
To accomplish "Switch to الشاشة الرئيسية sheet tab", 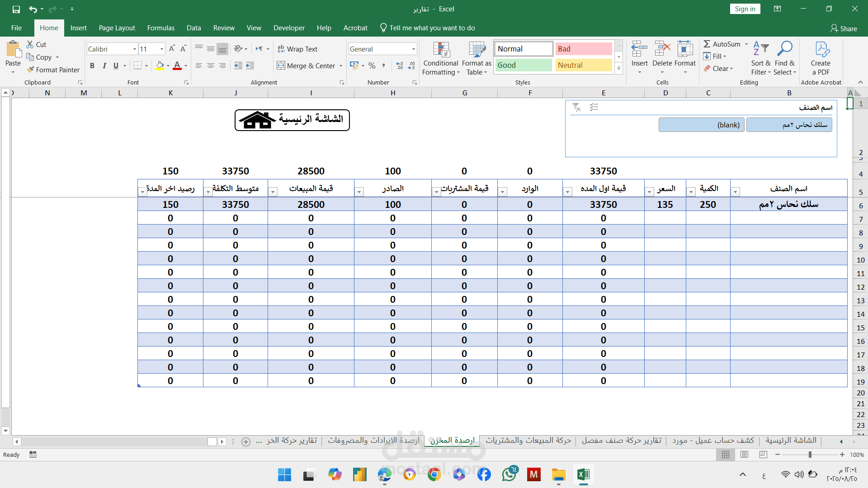I will click(x=791, y=440).
